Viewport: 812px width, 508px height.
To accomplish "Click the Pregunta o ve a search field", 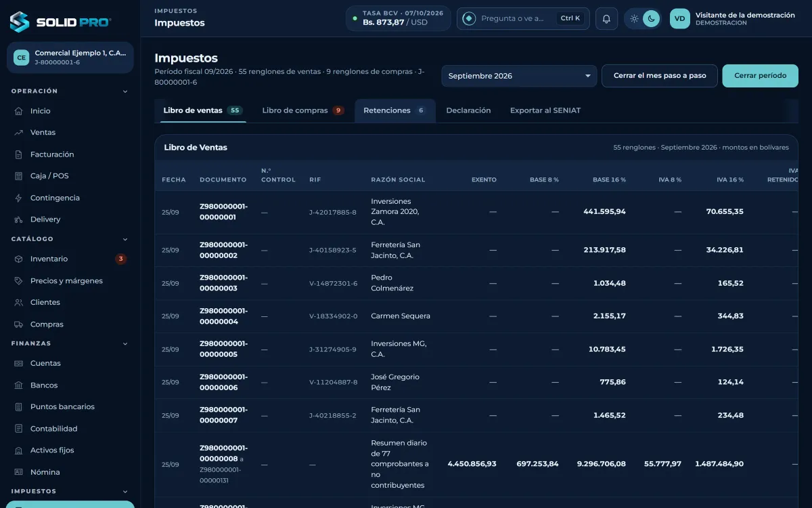I will [523, 19].
